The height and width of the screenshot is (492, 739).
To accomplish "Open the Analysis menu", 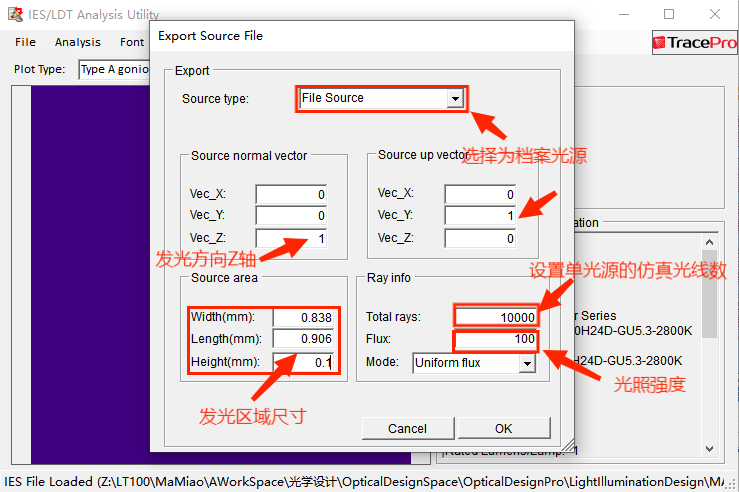I will click(x=78, y=42).
